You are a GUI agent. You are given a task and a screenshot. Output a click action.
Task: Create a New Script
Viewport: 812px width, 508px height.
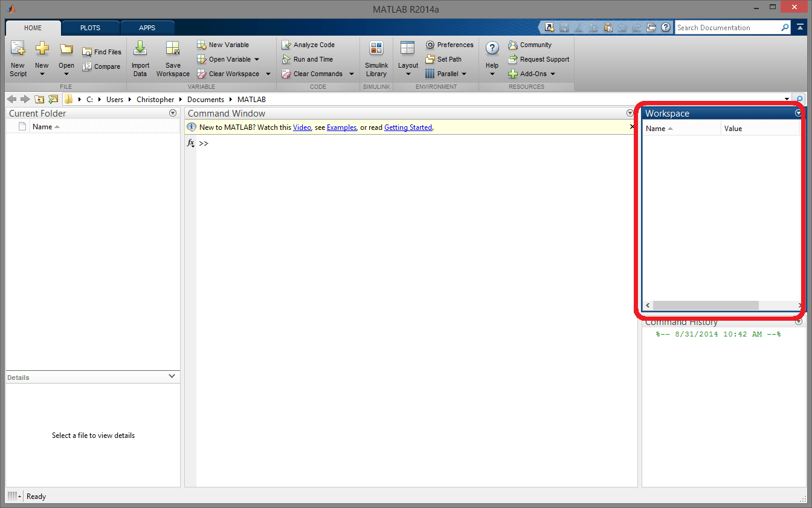pos(18,59)
